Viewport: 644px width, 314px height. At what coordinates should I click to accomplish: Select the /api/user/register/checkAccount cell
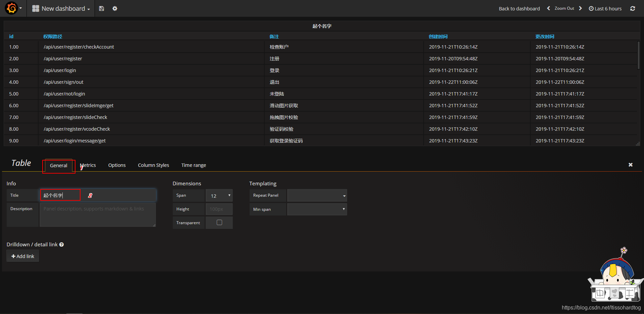pyautogui.click(x=151, y=47)
